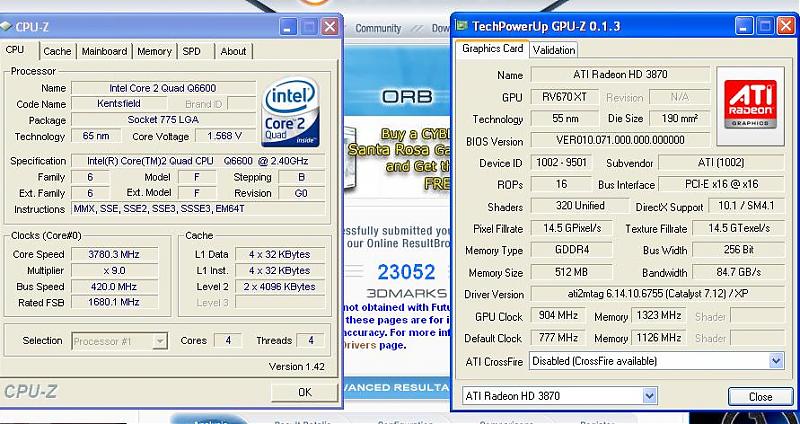
Task: Select the CPU tab in CPU-Z
Action: tap(15, 50)
